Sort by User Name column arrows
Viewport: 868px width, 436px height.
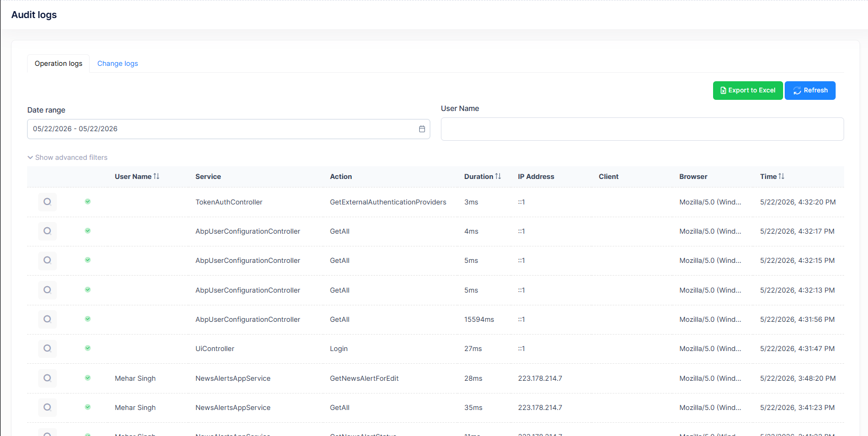(x=157, y=176)
